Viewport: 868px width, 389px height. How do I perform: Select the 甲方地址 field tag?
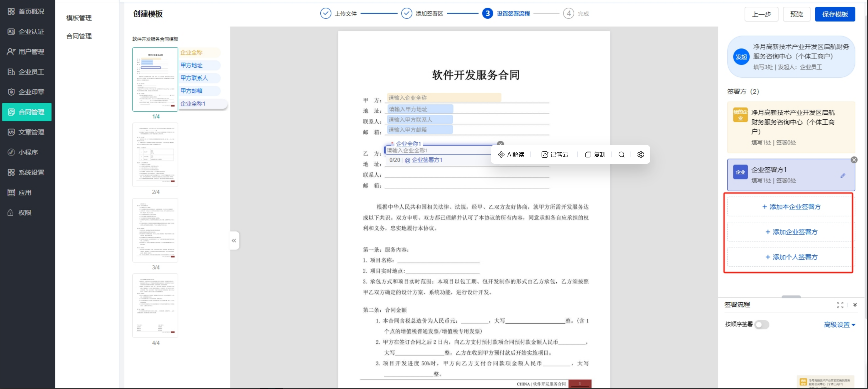pyautogui.click(x=199, y=65)
